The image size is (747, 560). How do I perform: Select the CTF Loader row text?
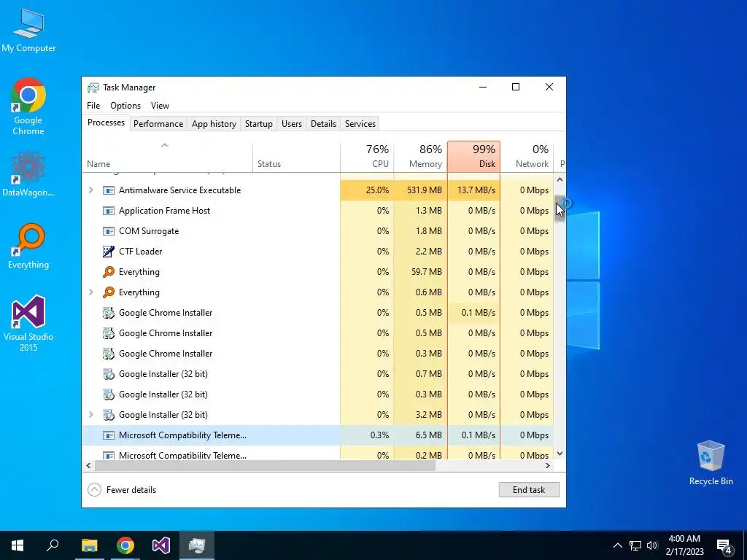[x=141, y=252]
